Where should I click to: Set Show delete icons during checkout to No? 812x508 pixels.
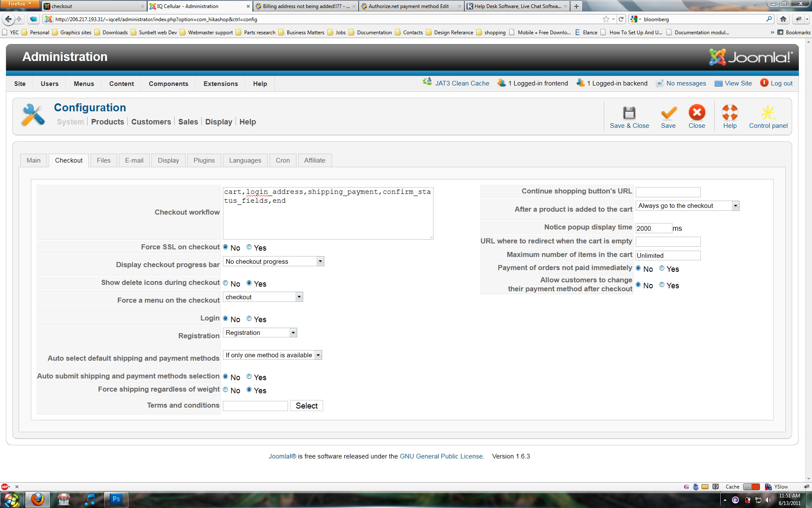pos(225,283)
